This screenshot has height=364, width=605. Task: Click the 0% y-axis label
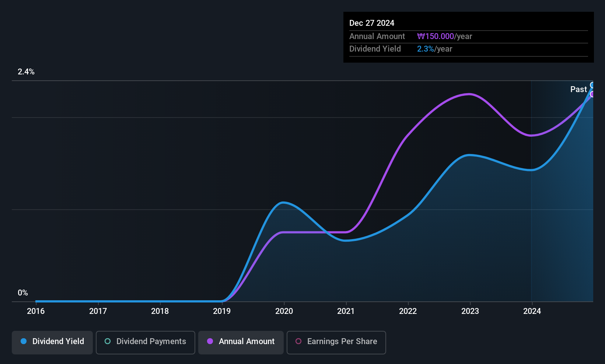pyautogui.click(x=23, y=293)
